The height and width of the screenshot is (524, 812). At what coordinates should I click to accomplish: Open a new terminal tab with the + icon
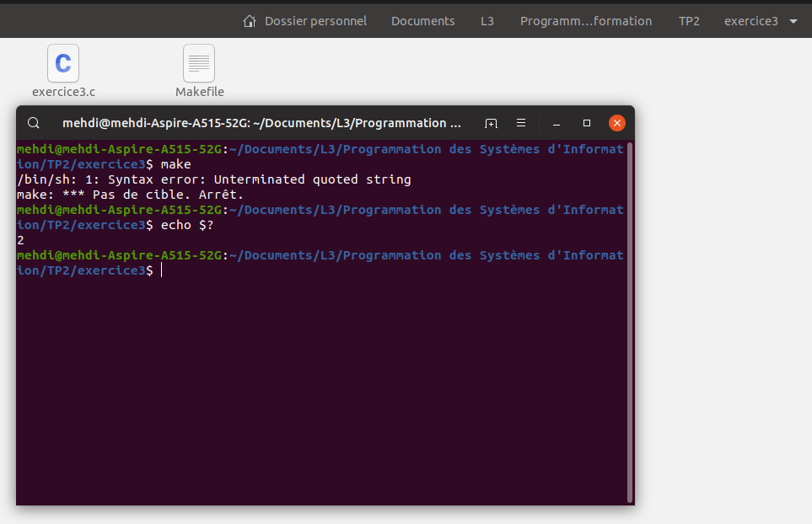[x=491, y=123]
